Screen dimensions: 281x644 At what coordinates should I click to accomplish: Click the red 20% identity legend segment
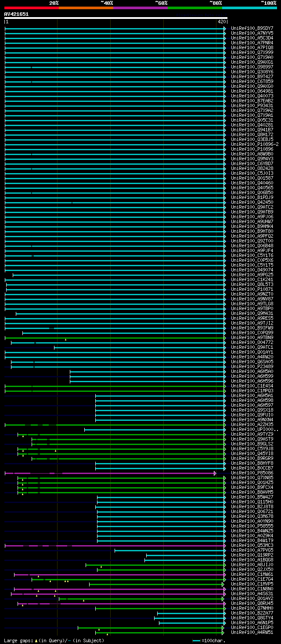point(31,7)
